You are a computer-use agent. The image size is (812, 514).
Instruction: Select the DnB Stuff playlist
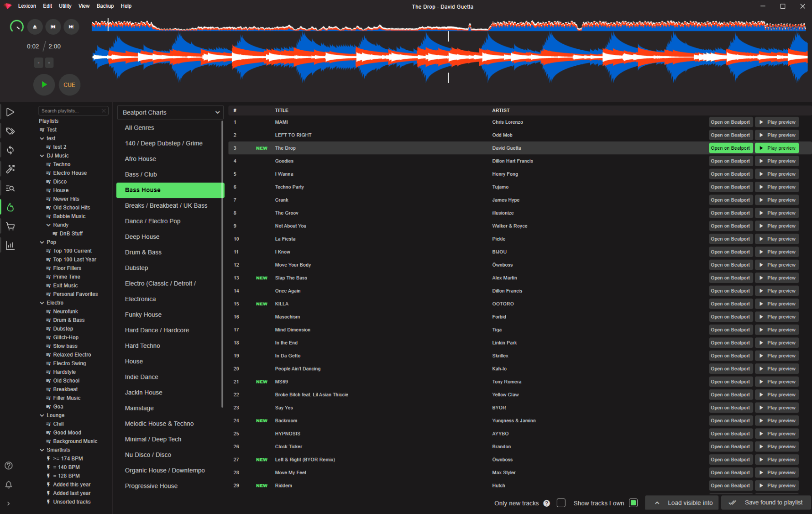click(x=71, y=234)
